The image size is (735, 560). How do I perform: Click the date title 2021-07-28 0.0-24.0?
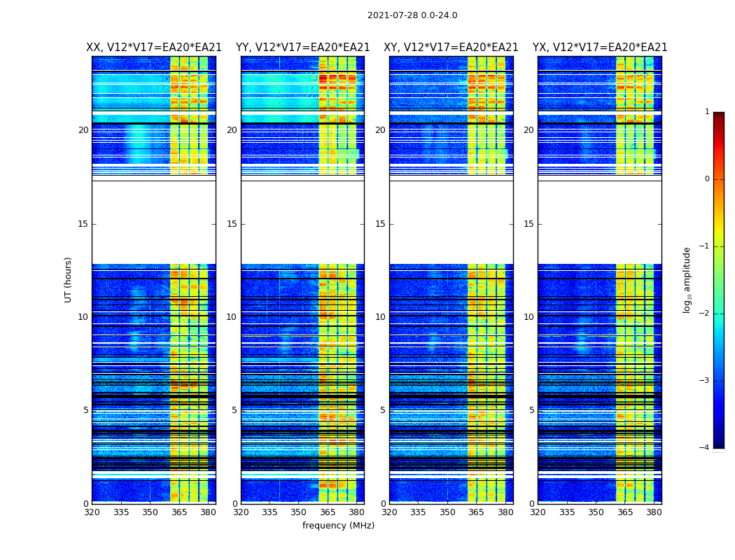tap(412, 15)
